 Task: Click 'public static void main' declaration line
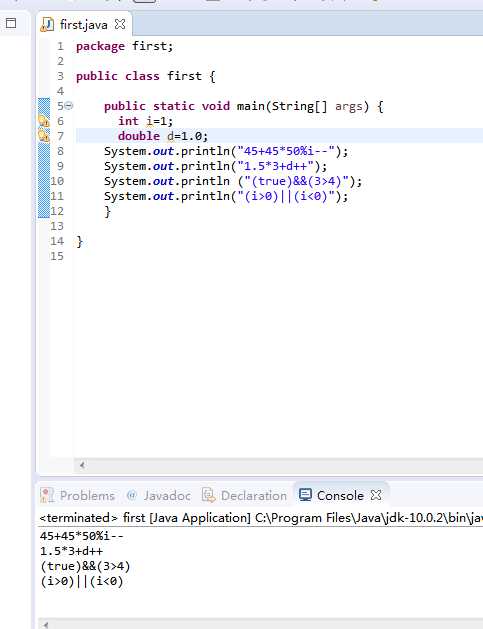244,106
